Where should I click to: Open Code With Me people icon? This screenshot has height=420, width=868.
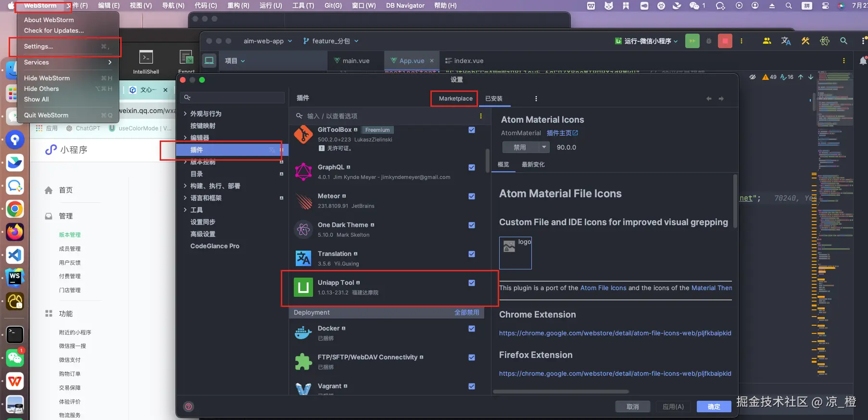(x=767, y=41)
